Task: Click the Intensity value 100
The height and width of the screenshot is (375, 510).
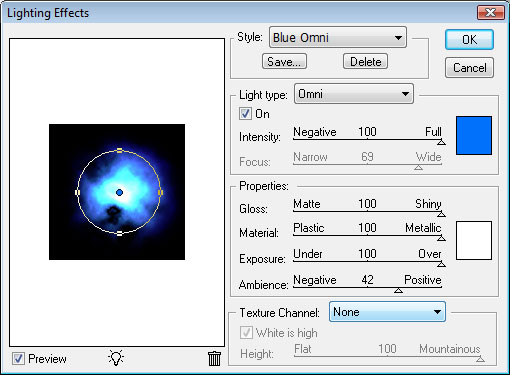Action: click(x=367, y=132)
